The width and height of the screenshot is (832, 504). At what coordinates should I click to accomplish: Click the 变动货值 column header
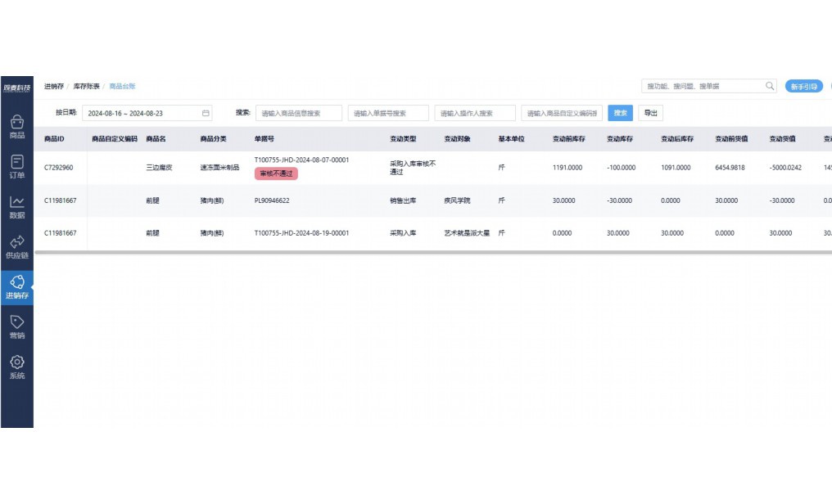tap(783, 139)
